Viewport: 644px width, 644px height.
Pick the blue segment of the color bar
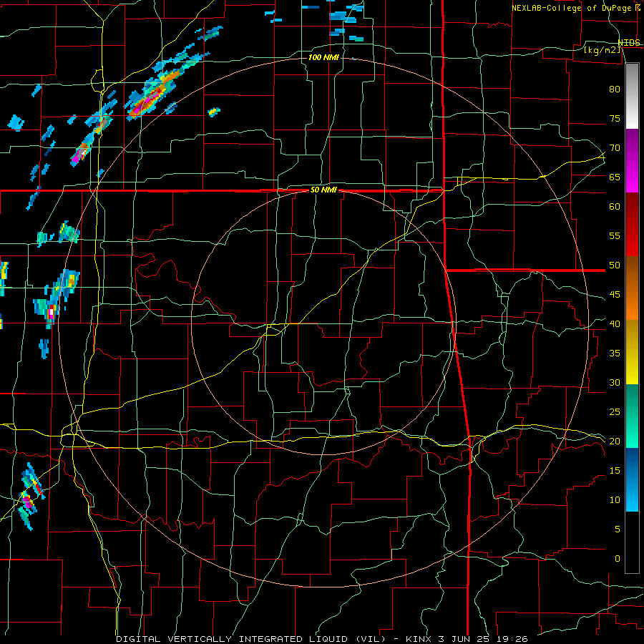632,479
